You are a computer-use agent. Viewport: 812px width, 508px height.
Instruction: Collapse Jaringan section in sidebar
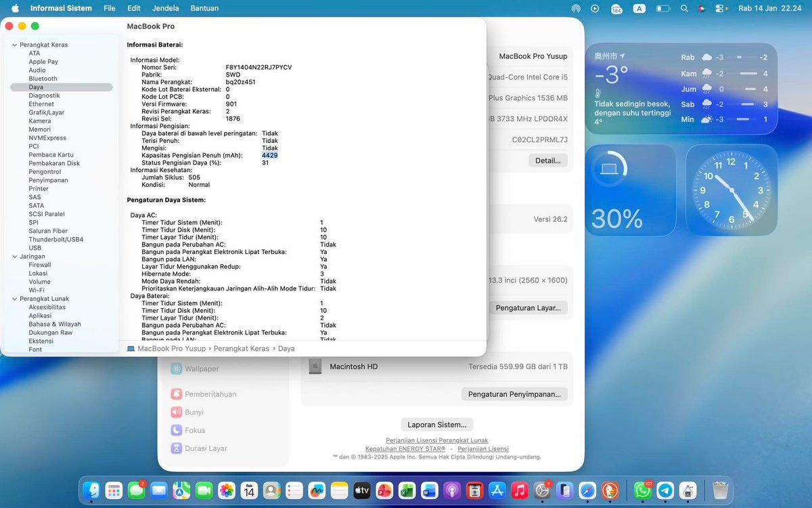(14, 257)
